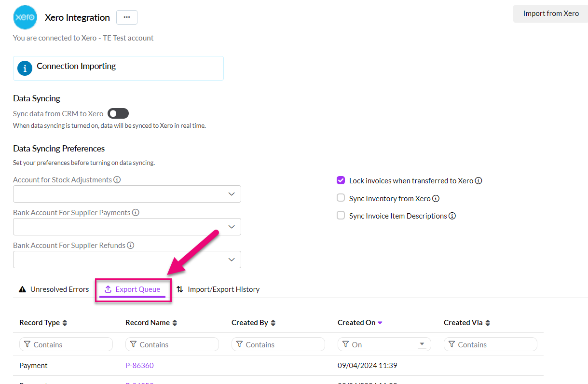Sort by Created By column arrows

[x=273, y=323]
